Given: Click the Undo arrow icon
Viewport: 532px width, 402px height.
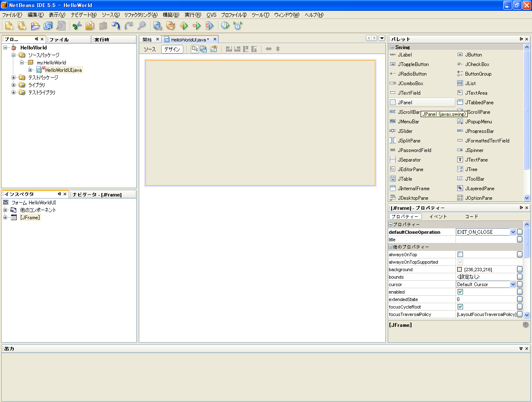Looking at the screenshot, I should (x=116, y=26).
